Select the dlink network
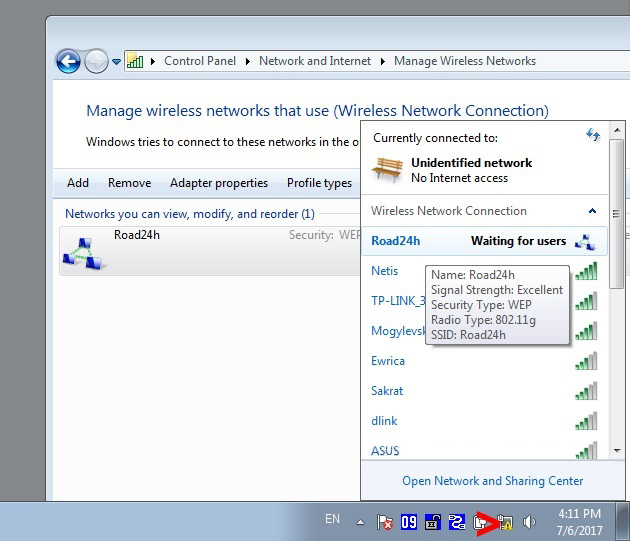 [384, 421]
